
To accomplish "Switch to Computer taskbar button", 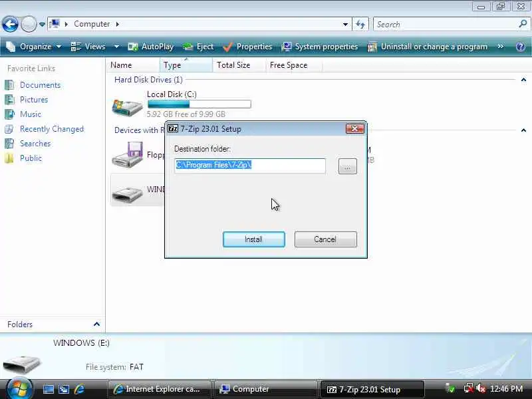I will [265, 389].
